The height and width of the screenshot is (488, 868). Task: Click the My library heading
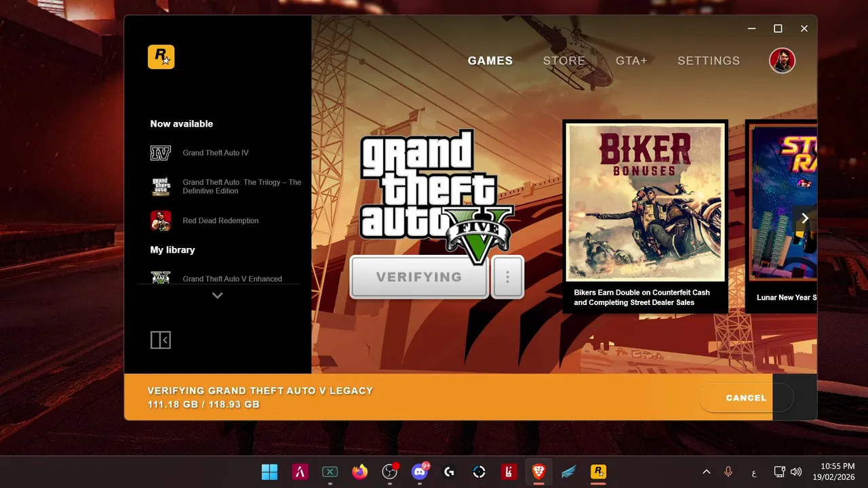tap(172, 250)
